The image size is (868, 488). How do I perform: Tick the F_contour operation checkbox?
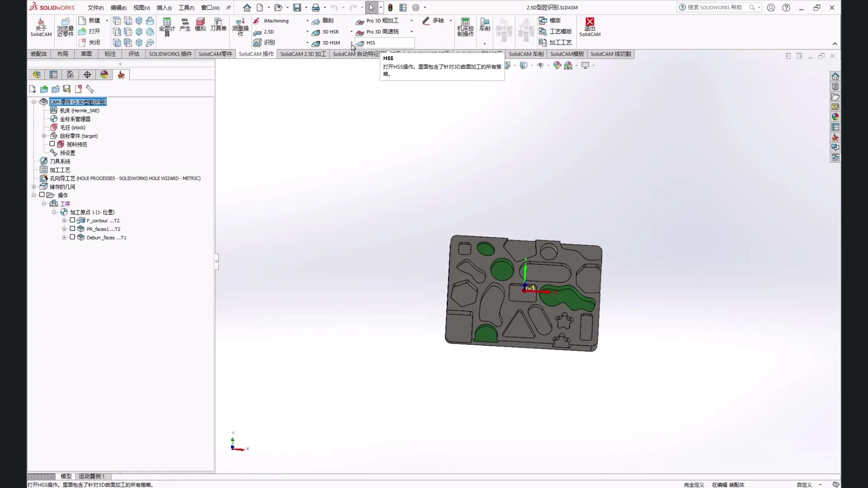72,221
